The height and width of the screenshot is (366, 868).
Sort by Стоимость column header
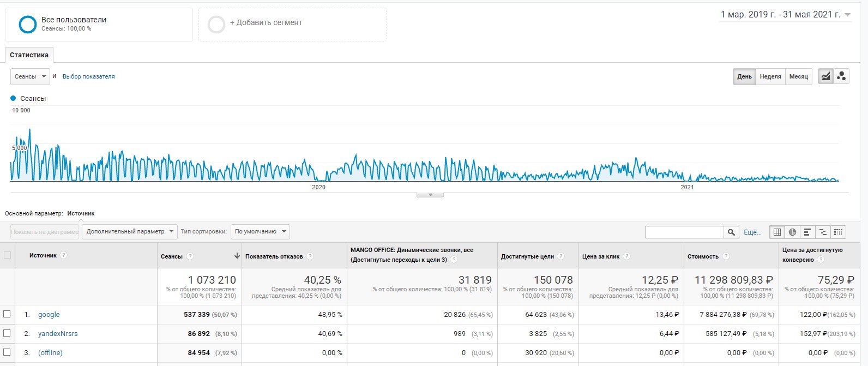[703, 256]
